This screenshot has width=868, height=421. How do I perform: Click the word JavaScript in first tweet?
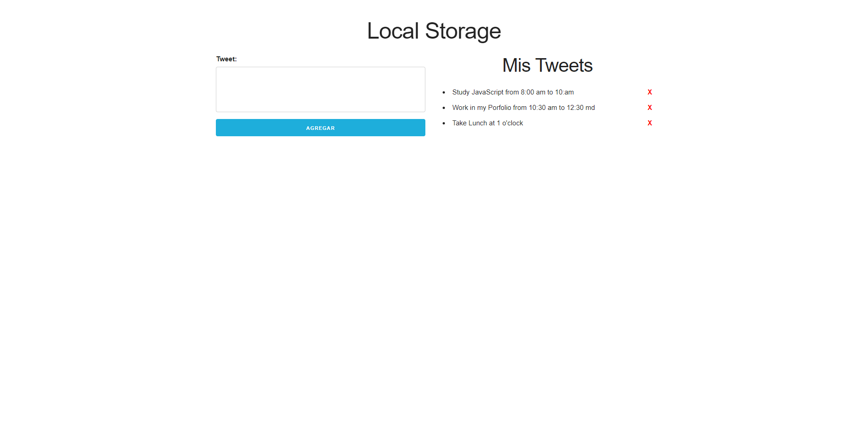(x=487, y=92)
